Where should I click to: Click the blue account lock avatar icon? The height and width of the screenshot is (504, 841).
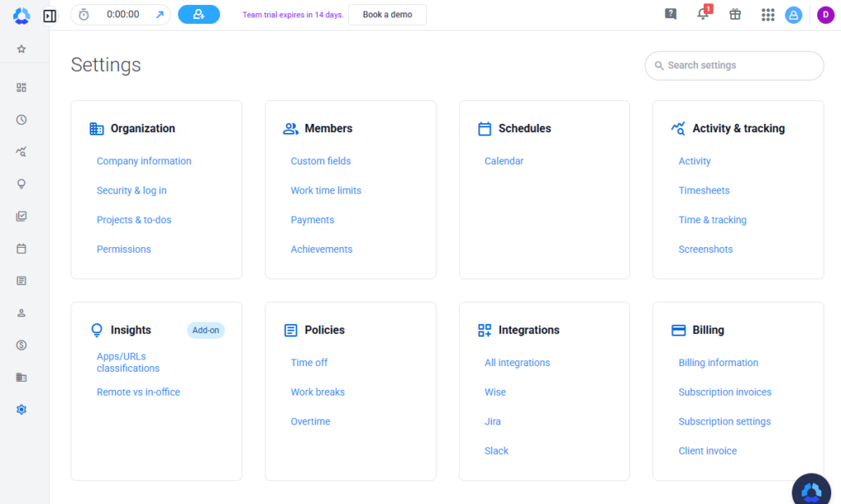[x=794, y=15]
